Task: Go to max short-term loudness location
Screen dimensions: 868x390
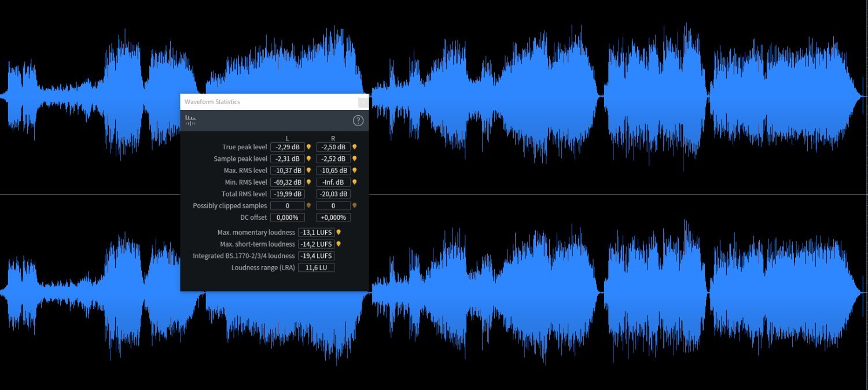Action: pyautogui.click(x=339, y=244)
